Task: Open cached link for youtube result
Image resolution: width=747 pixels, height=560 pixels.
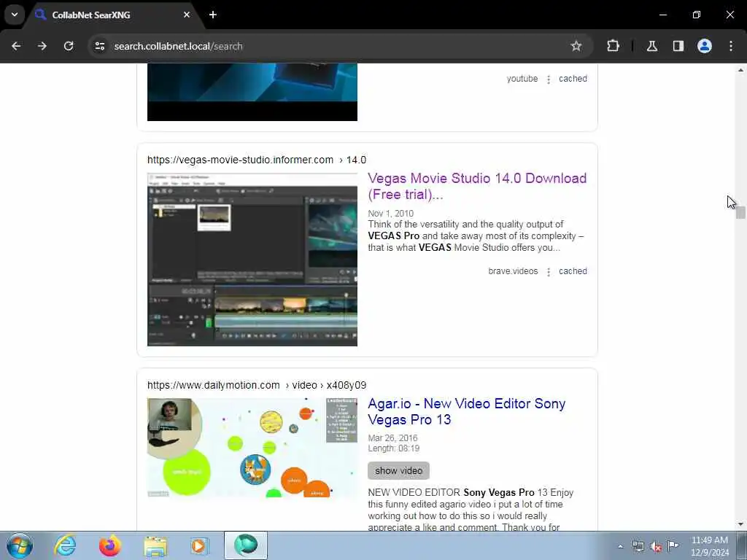Action: pyautogui.click(x=573, y=79)
